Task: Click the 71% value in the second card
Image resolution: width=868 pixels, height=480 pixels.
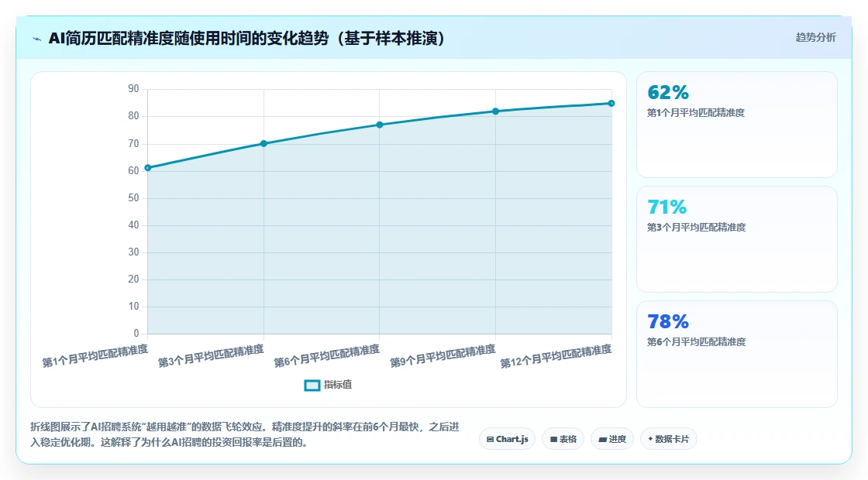Action: point(667,207)
